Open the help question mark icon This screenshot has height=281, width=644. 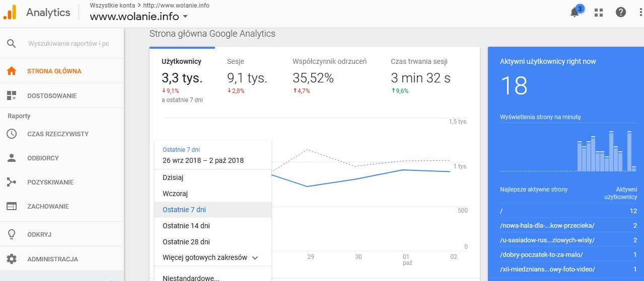[x=621, y=13]
